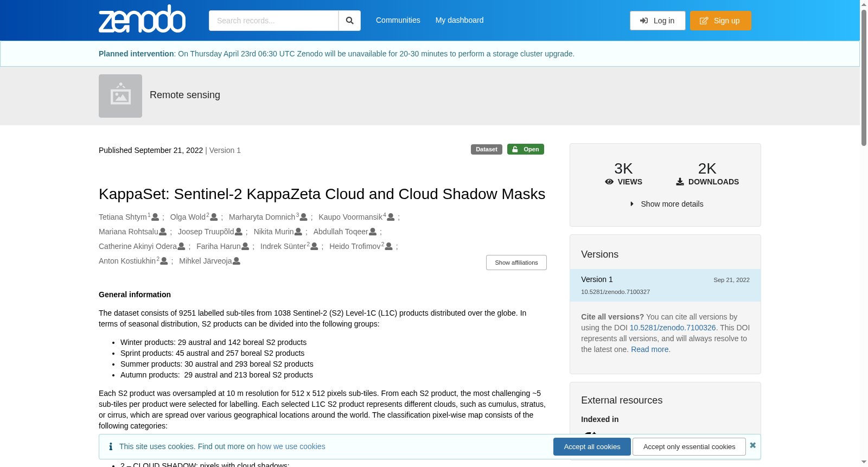Click the KappaSet record title heading
868x467 pixels.
coord(322,194)
